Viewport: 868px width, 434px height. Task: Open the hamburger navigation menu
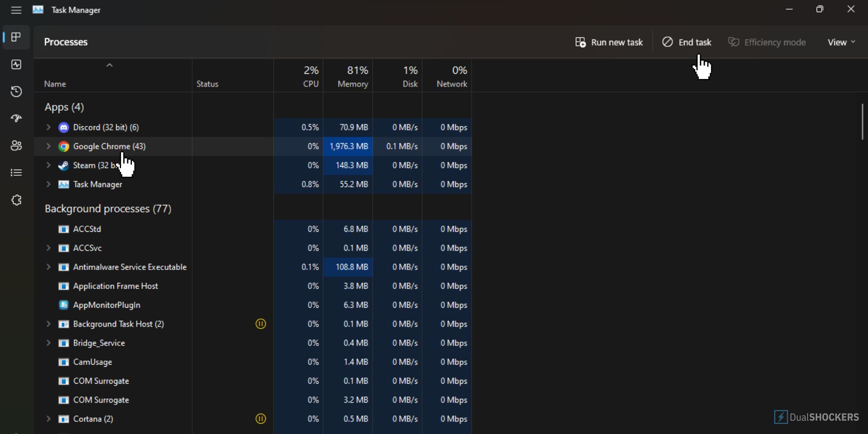click(x=16, y=10)
